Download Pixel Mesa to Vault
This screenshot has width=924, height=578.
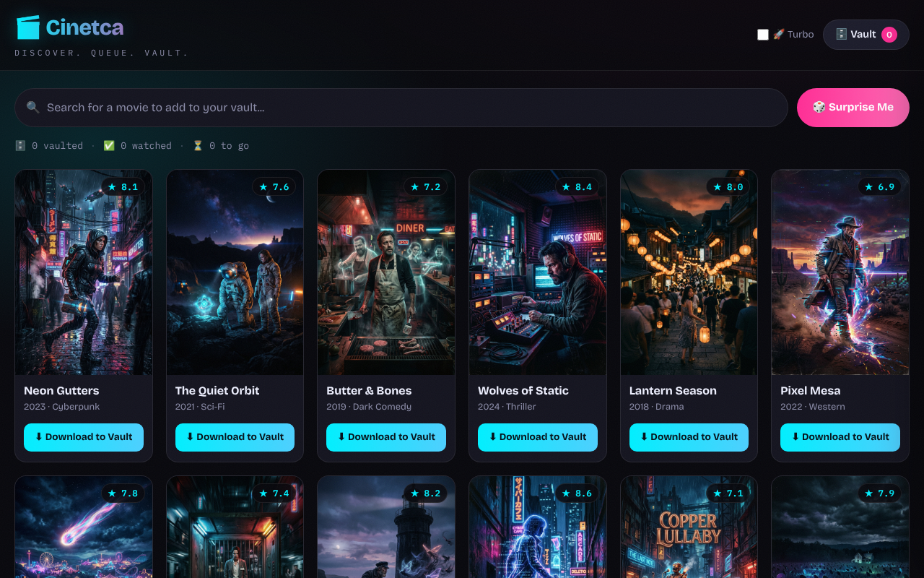tap(840, 437)
